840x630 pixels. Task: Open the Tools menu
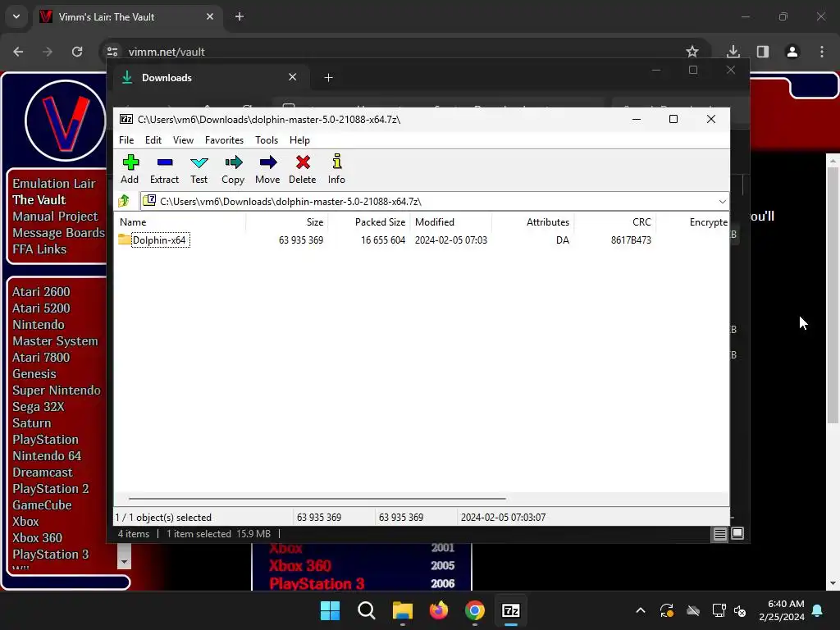pyautogui.click(x=267, y=139)
